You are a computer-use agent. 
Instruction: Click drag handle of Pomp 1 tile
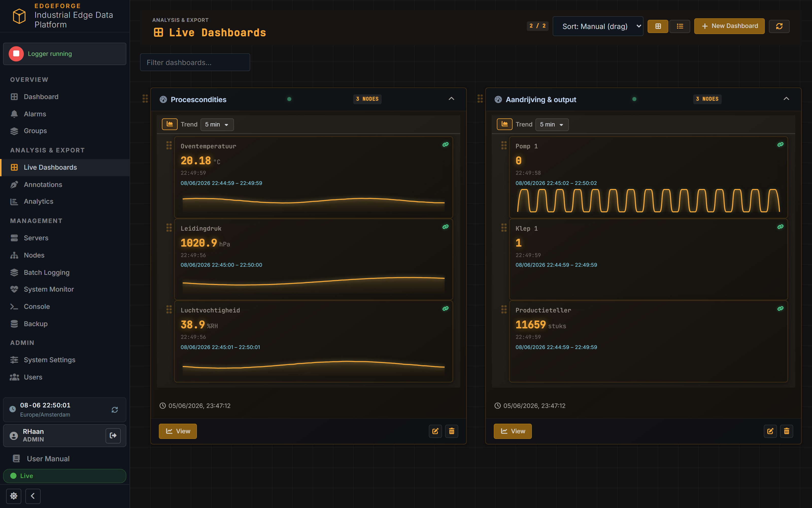(504, 145)
